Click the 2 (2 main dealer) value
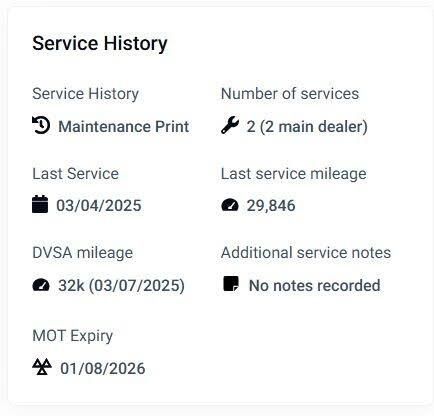 pos(307,127)
